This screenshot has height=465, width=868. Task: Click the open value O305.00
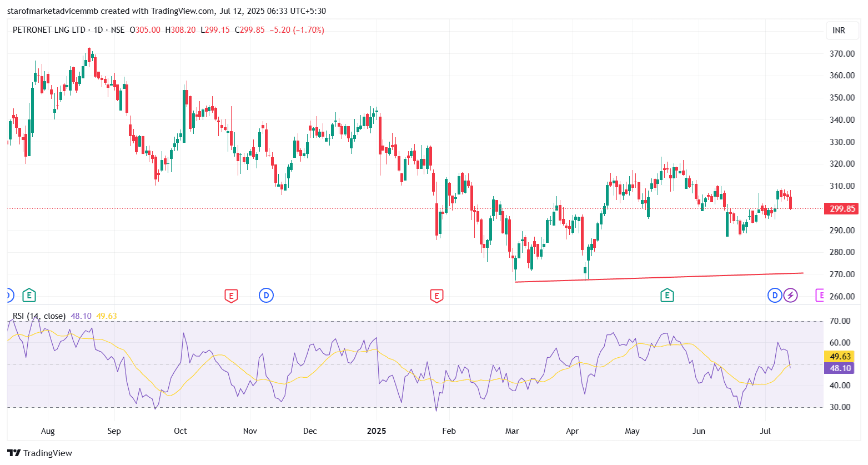pos(145,30)
